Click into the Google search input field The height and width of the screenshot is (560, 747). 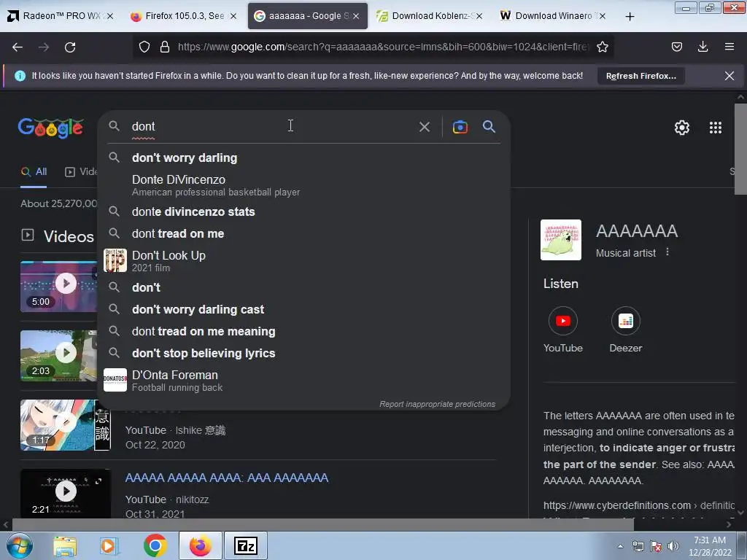coord(271,126)
